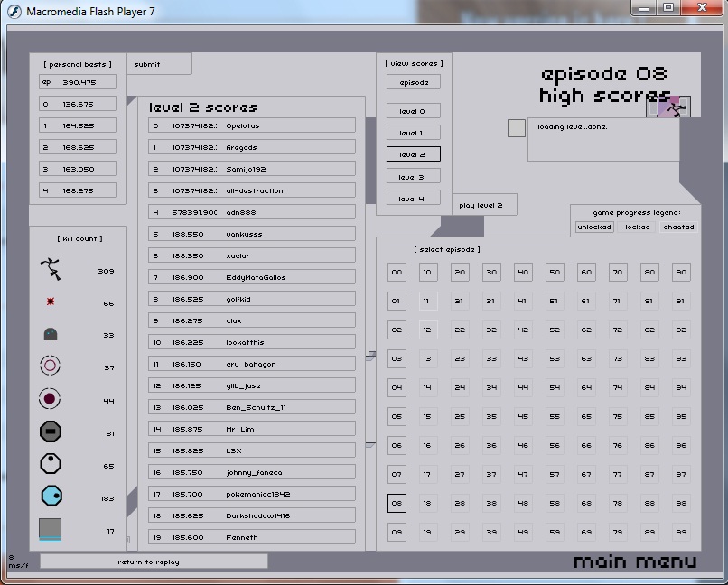This screenshot has width=728, height=585.
Task: Choose episode 05 from episode grid
Action: click(x=397, y=417)
